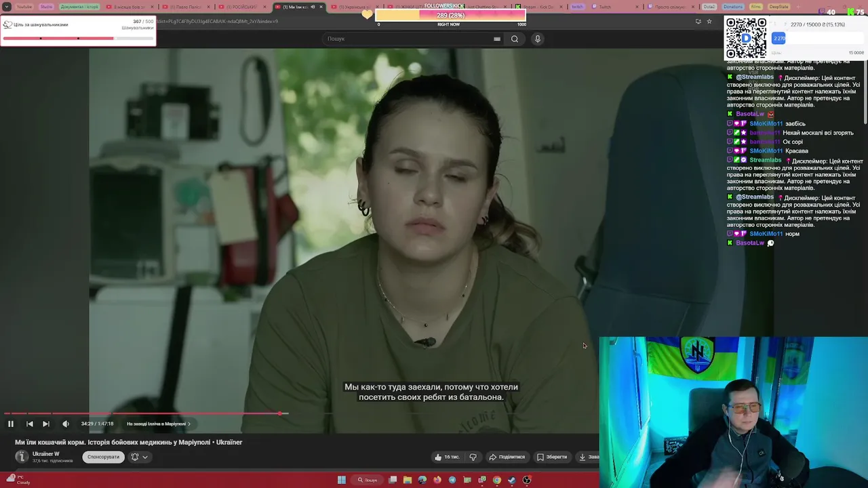Screen dimensions: 868x488
Task: Switch to '8 місяців боїв' tab
Action: point(129,7)
